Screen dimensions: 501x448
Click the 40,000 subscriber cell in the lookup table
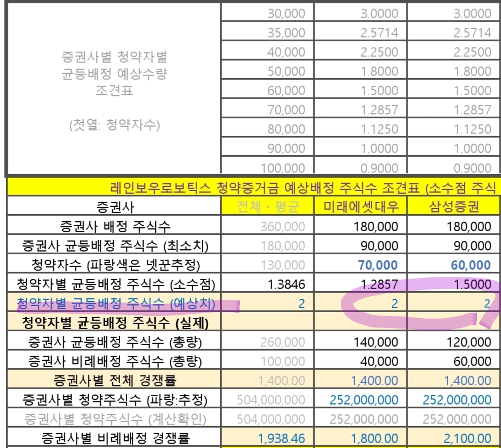[x=267, y=51]
